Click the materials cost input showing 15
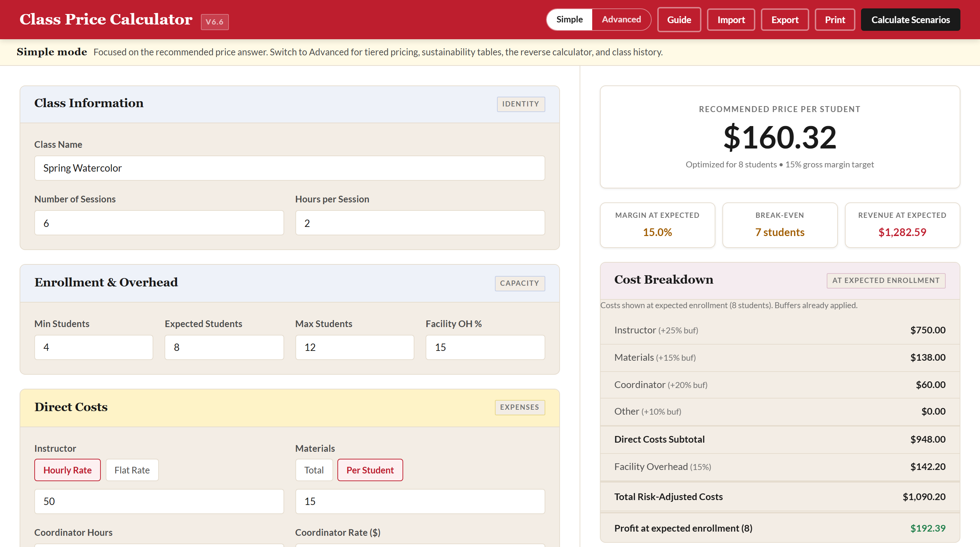The image size is (980, 547). 420,501
